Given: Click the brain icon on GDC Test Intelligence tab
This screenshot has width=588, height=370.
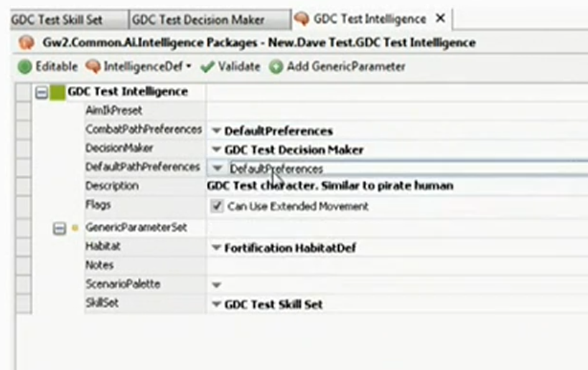Looking at the screenshot, I should tap(302, 19).
